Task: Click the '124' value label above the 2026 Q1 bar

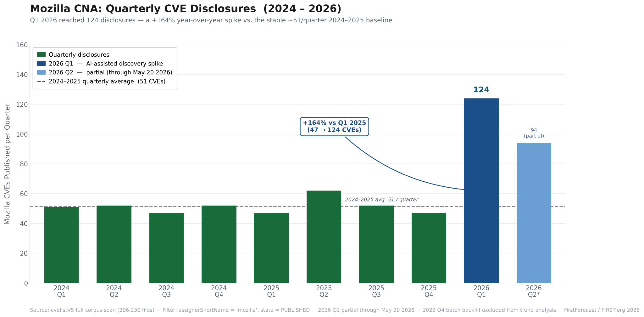Action: click(x=481, y=90)
